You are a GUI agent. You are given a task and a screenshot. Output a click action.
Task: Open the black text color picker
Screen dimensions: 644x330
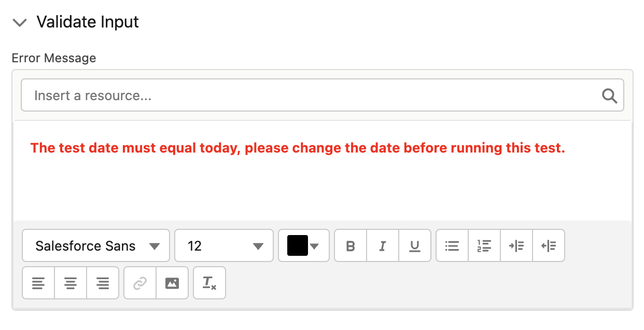(x=304, y=245)
